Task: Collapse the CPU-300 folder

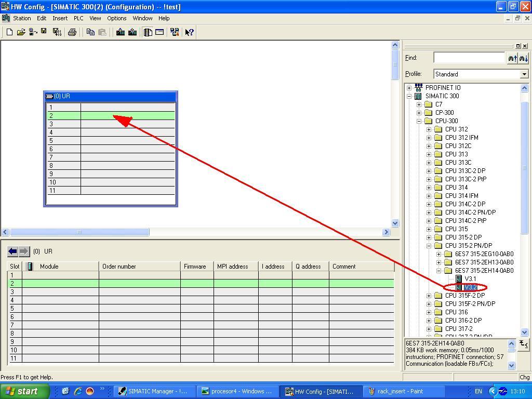Action: [419, 121]
